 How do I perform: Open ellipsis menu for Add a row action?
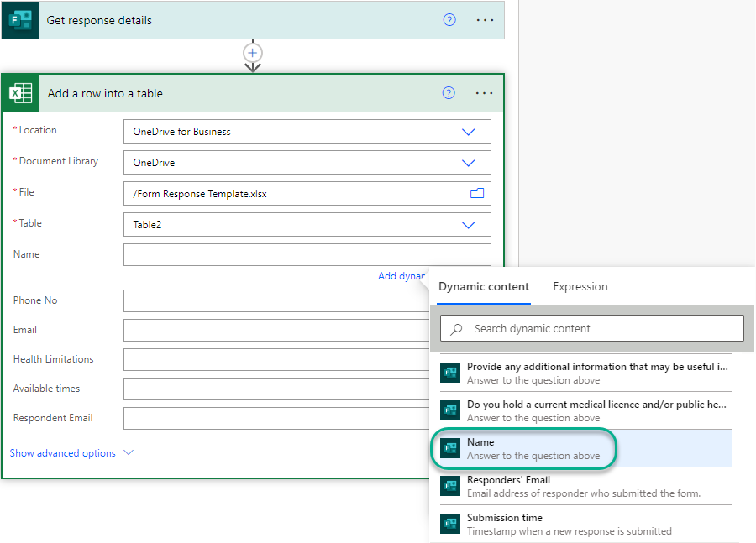(x=484, y=93)
